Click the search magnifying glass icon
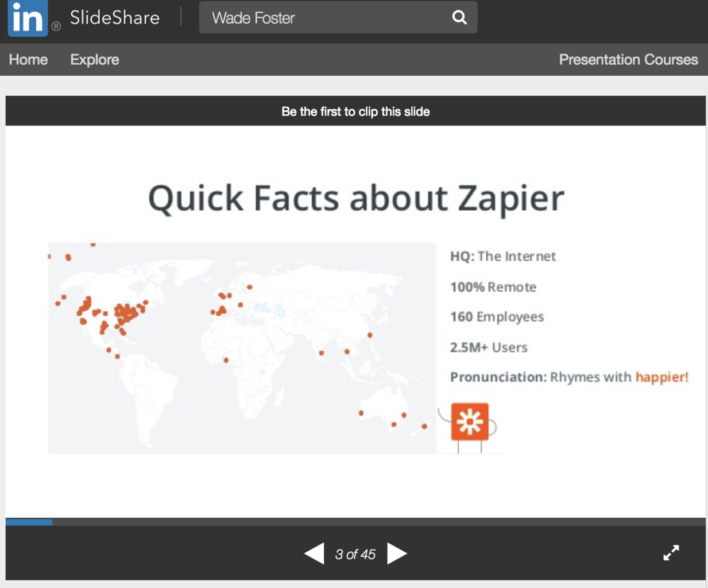 pyautogui.click(x=459, y=17)
